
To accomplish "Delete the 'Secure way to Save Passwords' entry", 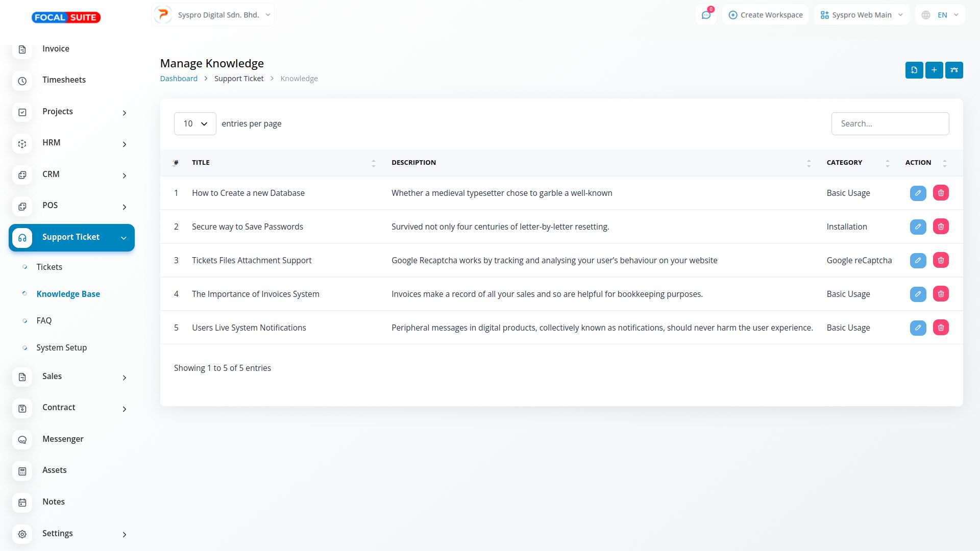I will coord(940,227).
